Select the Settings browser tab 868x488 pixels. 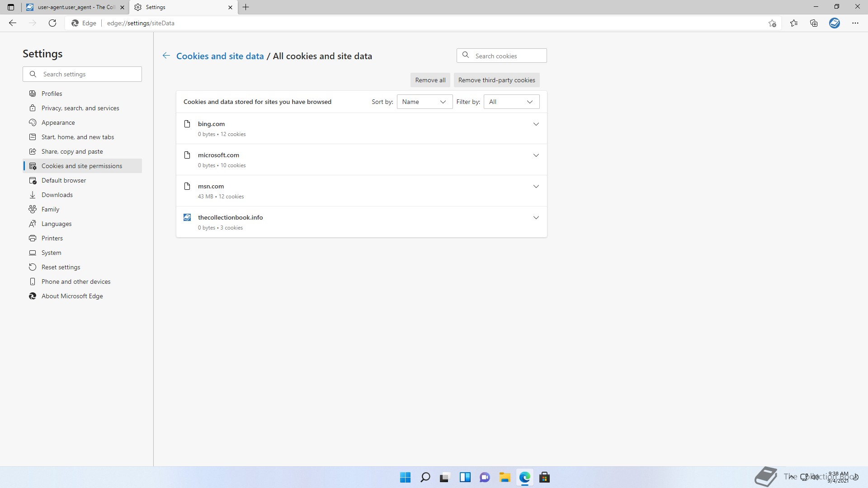[184, 7]
